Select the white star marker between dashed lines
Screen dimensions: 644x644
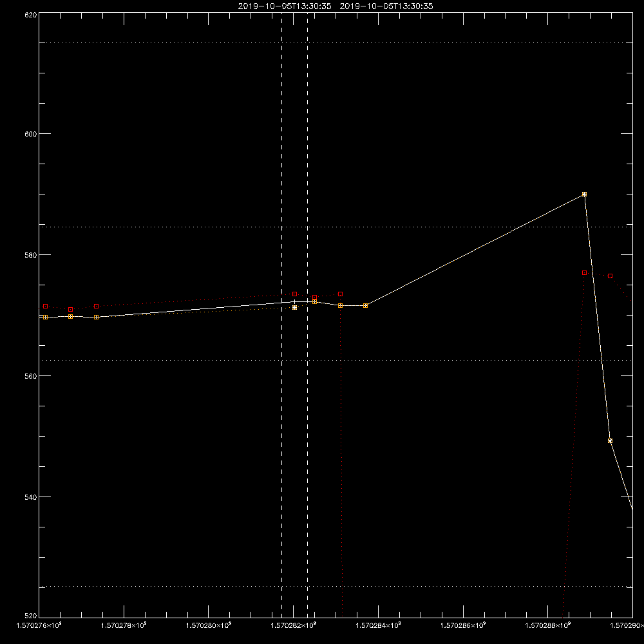[x=294, y=308]
